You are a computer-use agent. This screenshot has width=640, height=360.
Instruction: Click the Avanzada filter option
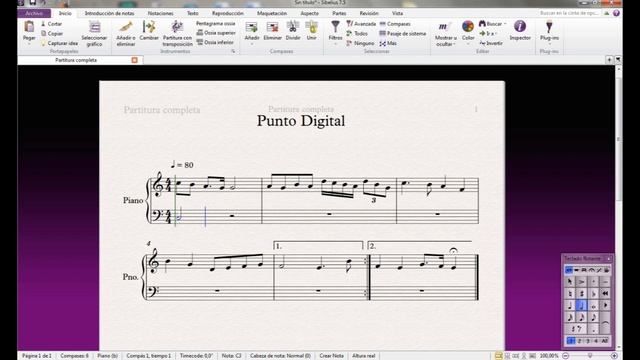(361, 24)
